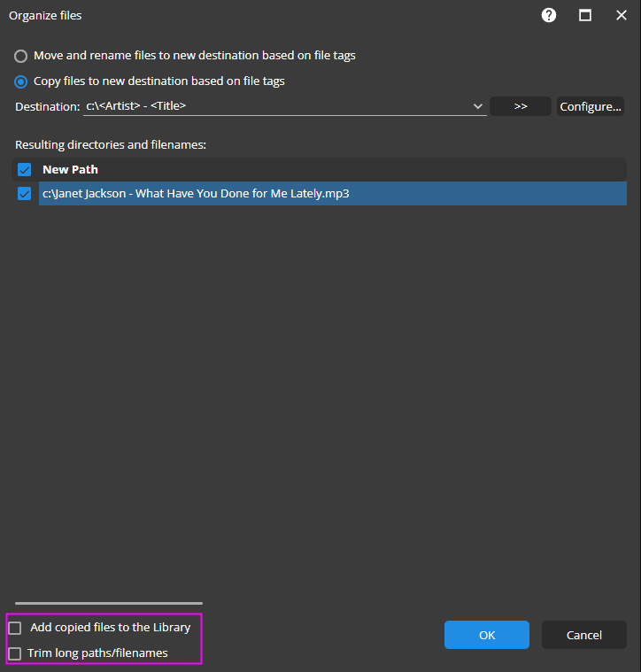Screen dimensions: 641x672
Task: Expand the Destination mask dropdown arrow
Action: pos(478,106)
